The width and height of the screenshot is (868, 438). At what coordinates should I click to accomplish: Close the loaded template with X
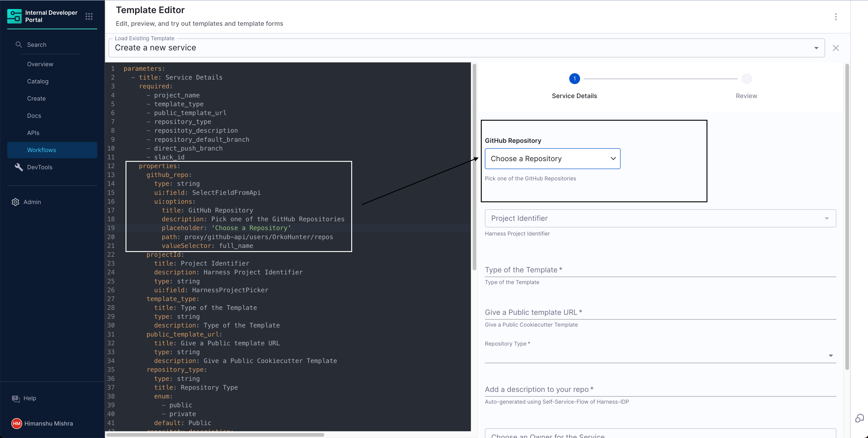coord(836,48)
